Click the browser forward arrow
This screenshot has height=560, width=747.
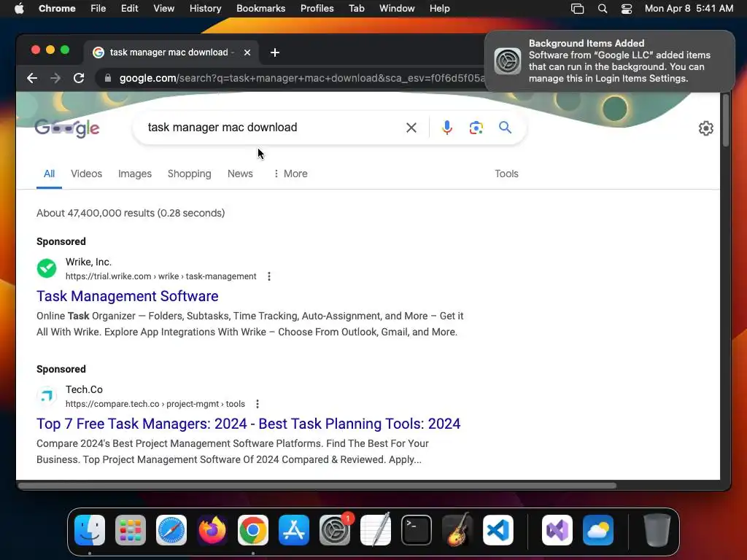(55, 78)
